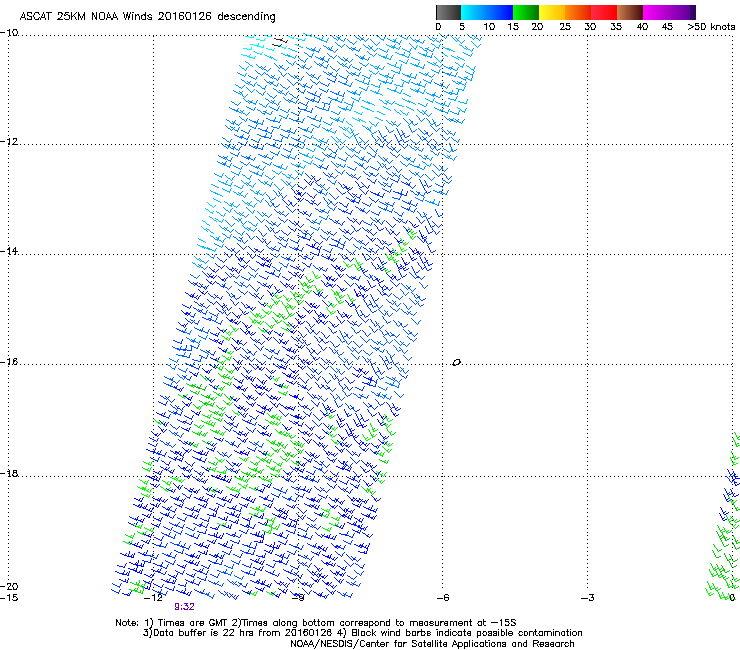
Task: Pick the red 30–35 knots legend segment
Action: (x=604, y=12)
